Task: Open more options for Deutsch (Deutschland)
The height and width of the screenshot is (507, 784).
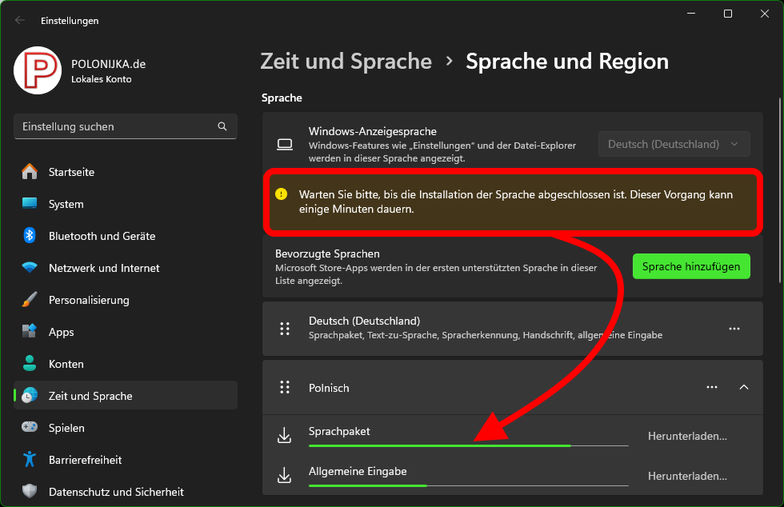Action: [x=734, y=328]
